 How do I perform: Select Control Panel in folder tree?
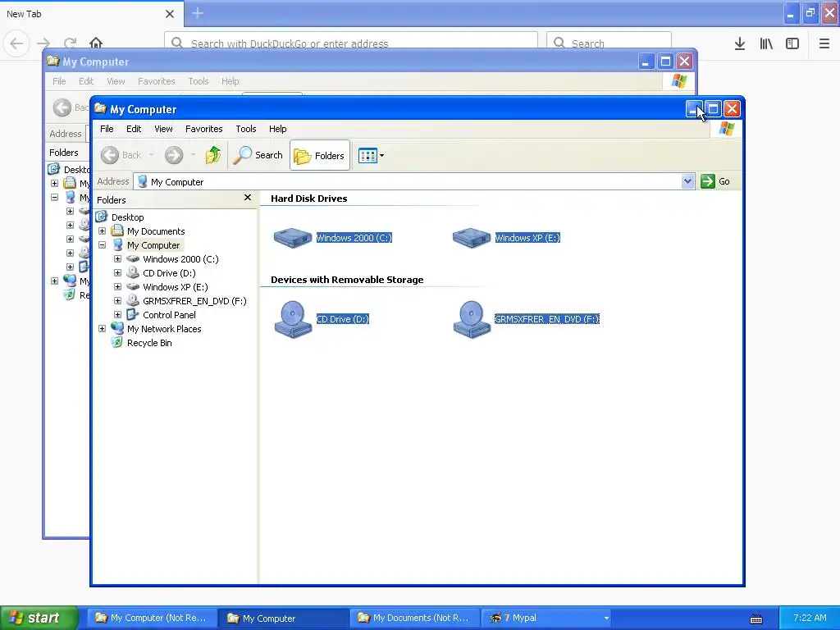[169, 314]
